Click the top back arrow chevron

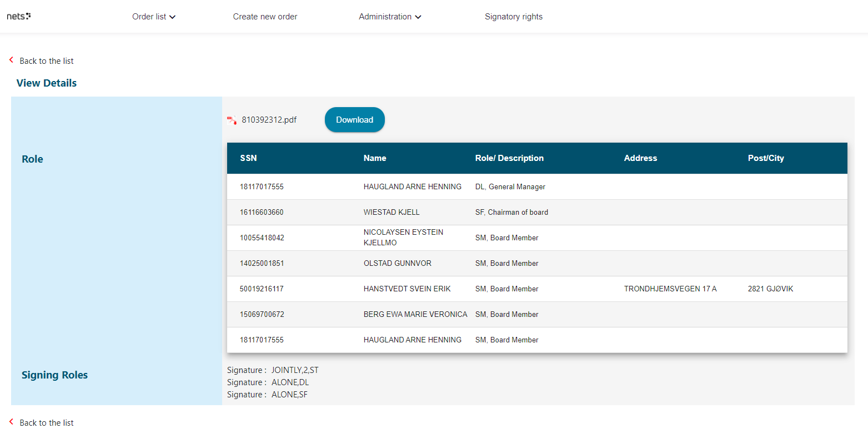(11, 60)
